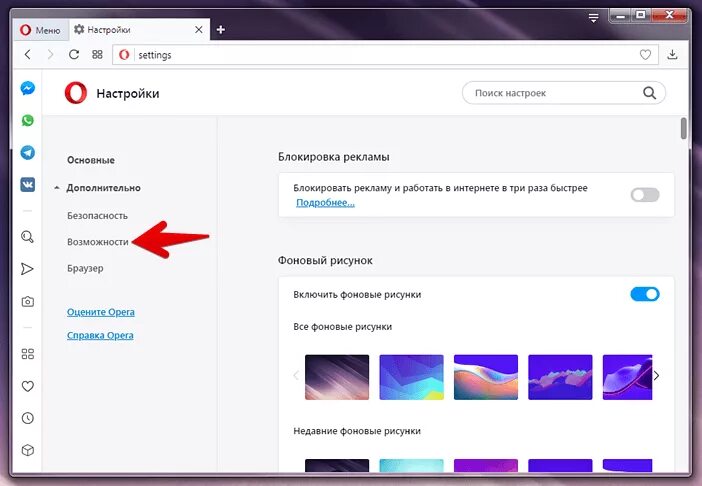Collapse the Дополнительно section
The image size is (702, 486).
[x=103, y=188]
